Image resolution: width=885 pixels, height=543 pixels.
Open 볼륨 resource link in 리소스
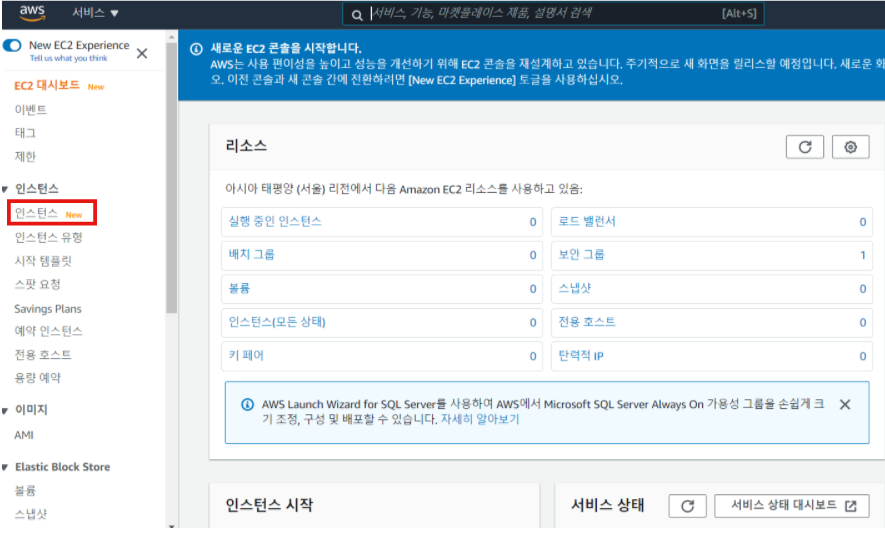tap(239, 288)
